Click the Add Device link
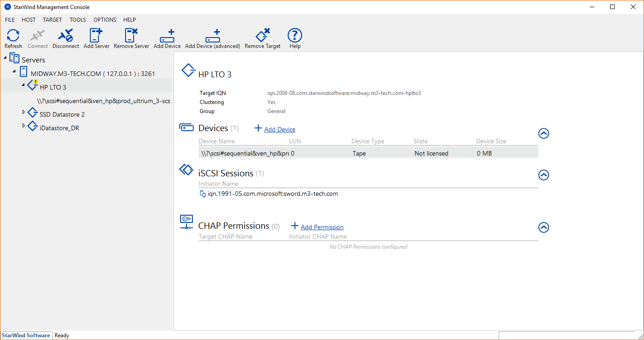Viewport: 644px width, 340px height. coord(280,129)
